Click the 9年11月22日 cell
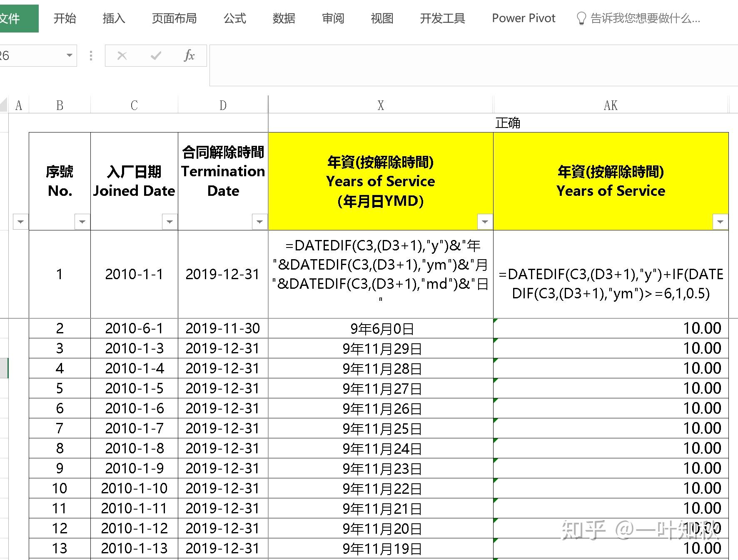The image size is (738, 560). tap(381, 488)
